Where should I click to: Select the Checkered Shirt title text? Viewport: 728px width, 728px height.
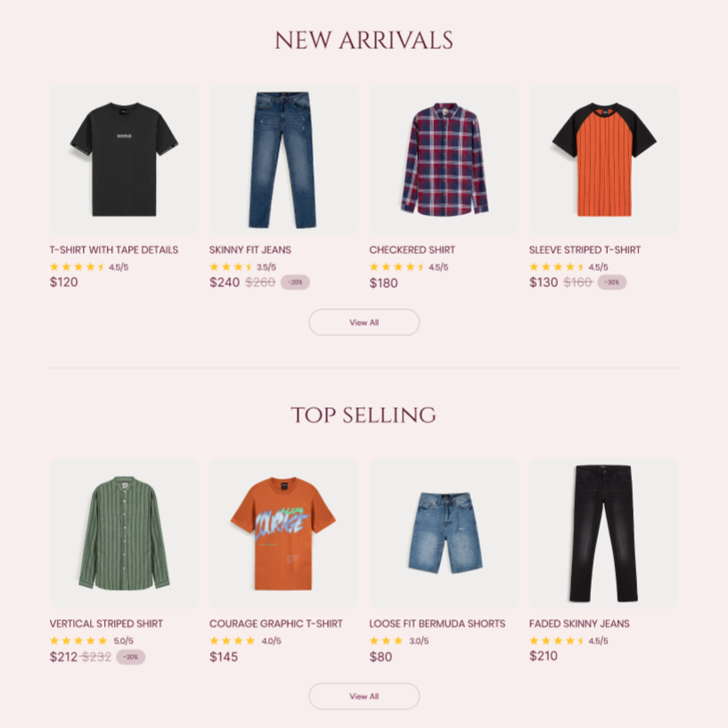coord(413,249)
